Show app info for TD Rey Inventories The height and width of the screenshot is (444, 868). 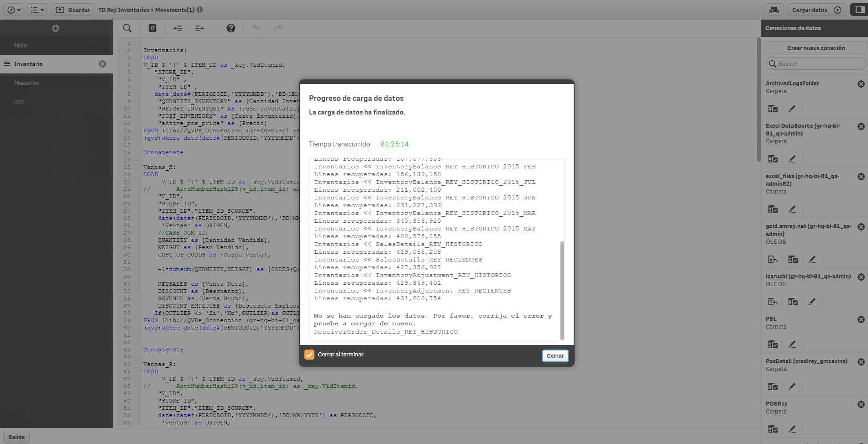point(199,9)
